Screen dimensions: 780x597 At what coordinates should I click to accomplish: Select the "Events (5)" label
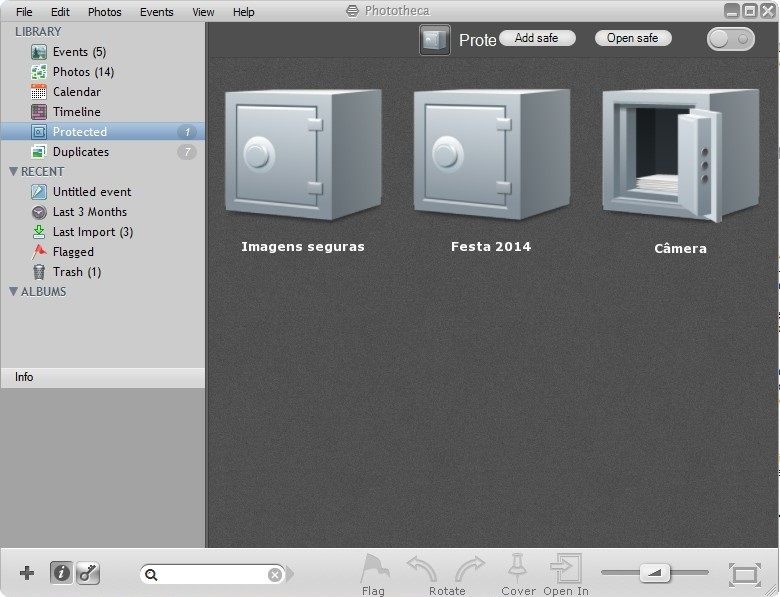(80, 52)
